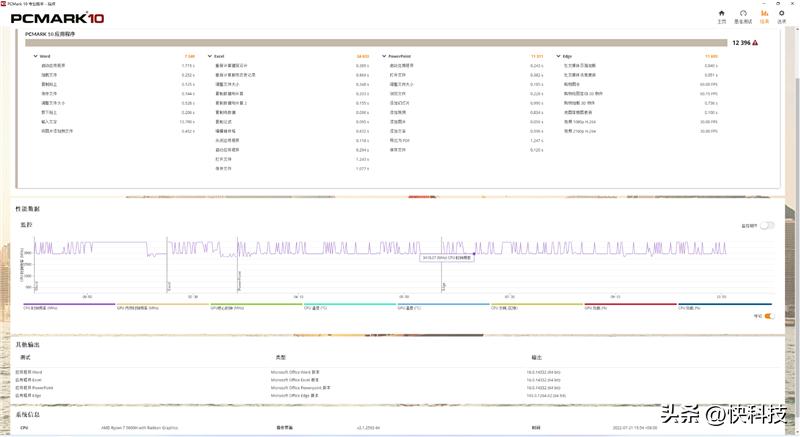Click the 'PCMARK 10 应用程序' heading
Screen dimensions: 800x437
point(50,34)
